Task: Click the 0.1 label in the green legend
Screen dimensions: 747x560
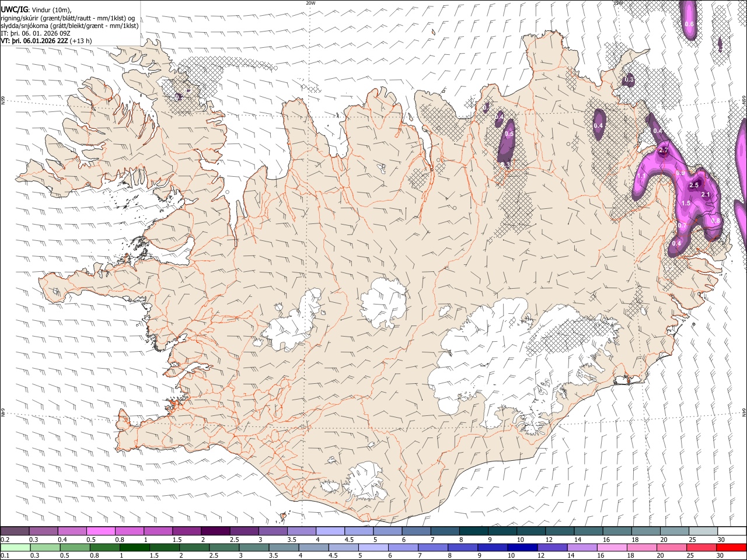Action: (5, 556)
